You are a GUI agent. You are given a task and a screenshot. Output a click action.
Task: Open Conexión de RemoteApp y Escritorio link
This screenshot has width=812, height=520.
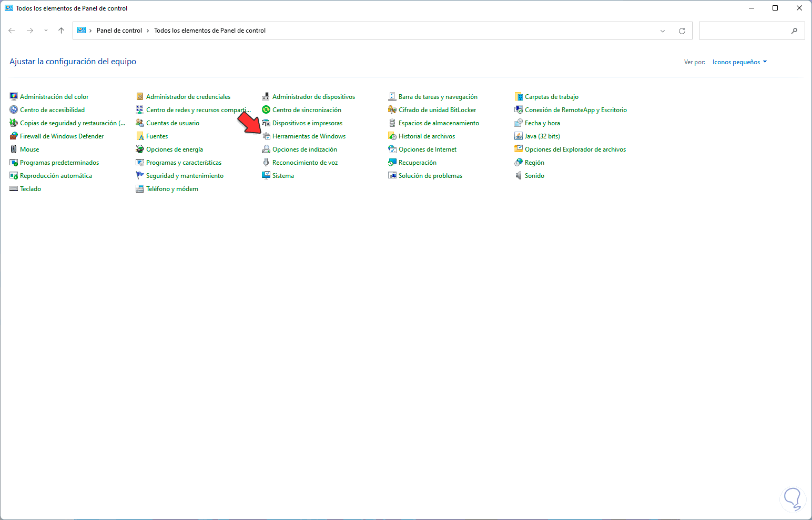point(576,110)
